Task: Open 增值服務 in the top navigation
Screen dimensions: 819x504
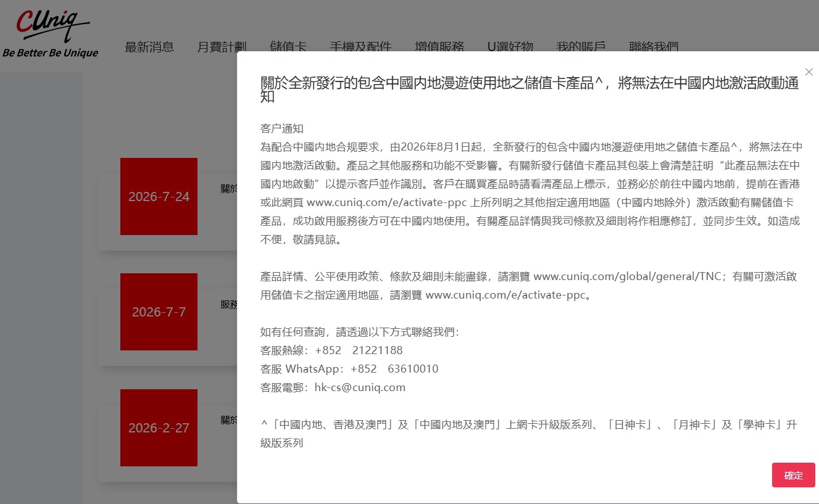Action: 439,47
